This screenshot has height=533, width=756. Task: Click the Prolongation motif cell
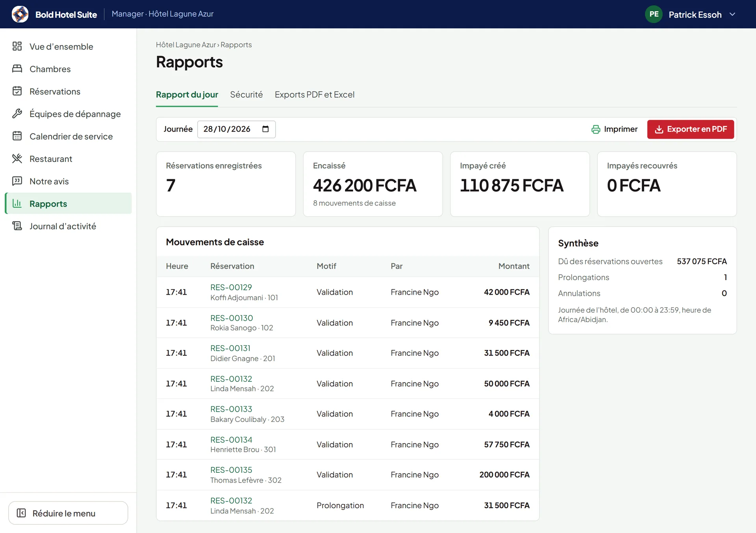click(340, 505)
